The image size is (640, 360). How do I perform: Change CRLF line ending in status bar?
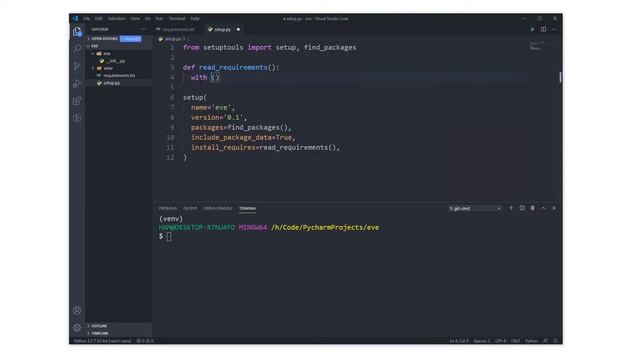tap(516, 341)
